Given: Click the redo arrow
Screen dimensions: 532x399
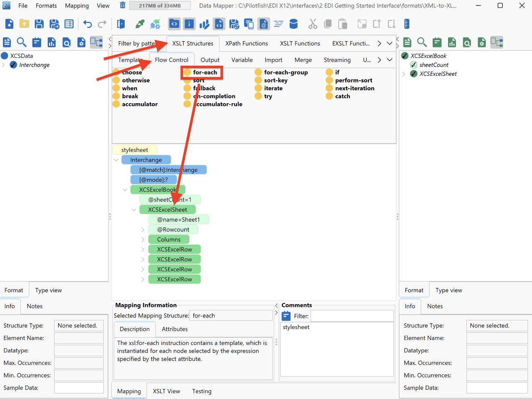Looking at the screenshot, I should click(x=102, y=24).
